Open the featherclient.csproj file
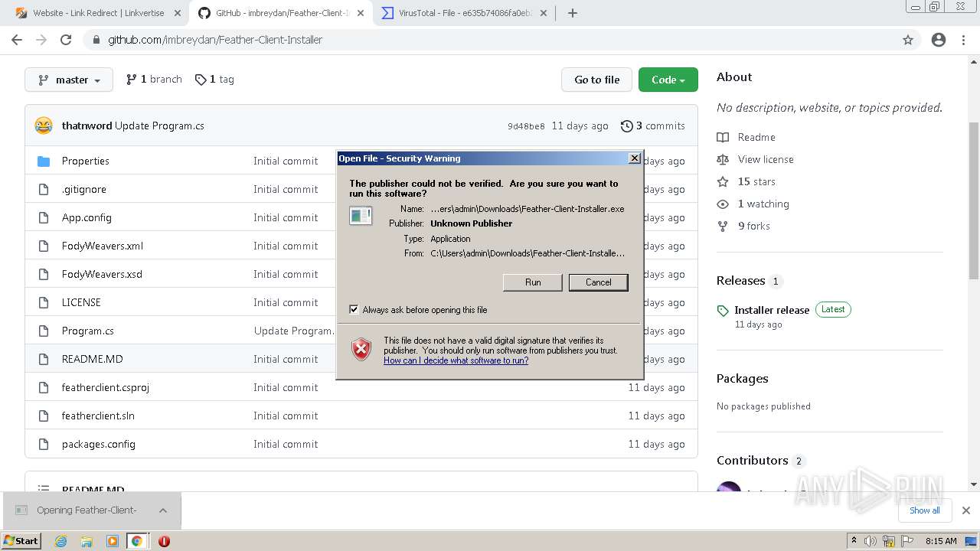The height and width of the screenshot is (551, 980). click(106, 387)
